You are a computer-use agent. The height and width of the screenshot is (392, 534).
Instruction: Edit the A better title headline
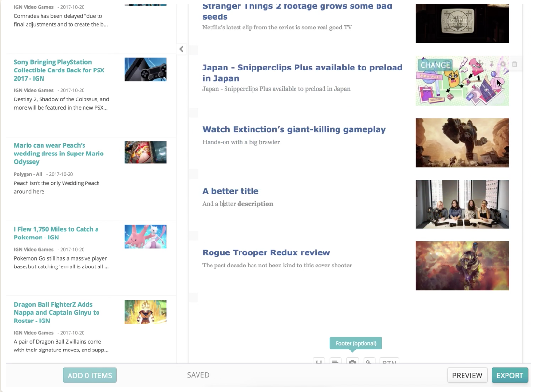tap(231, 191)
